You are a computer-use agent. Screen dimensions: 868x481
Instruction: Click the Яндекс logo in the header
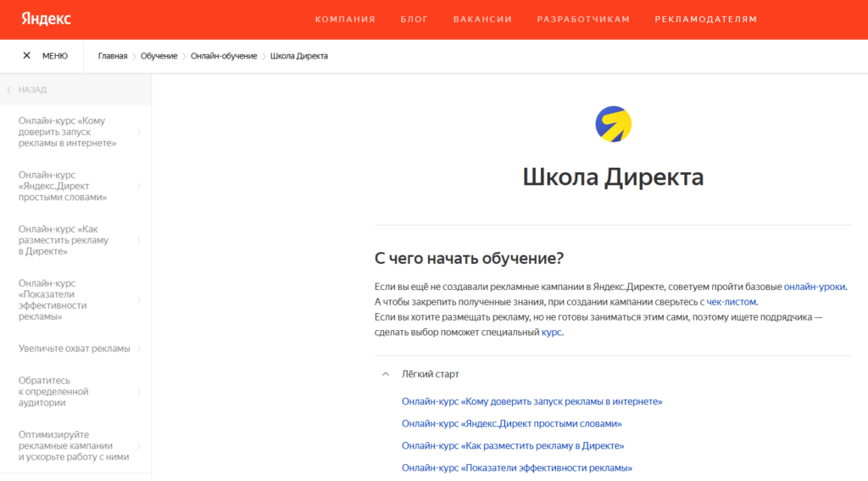(46, 19)
